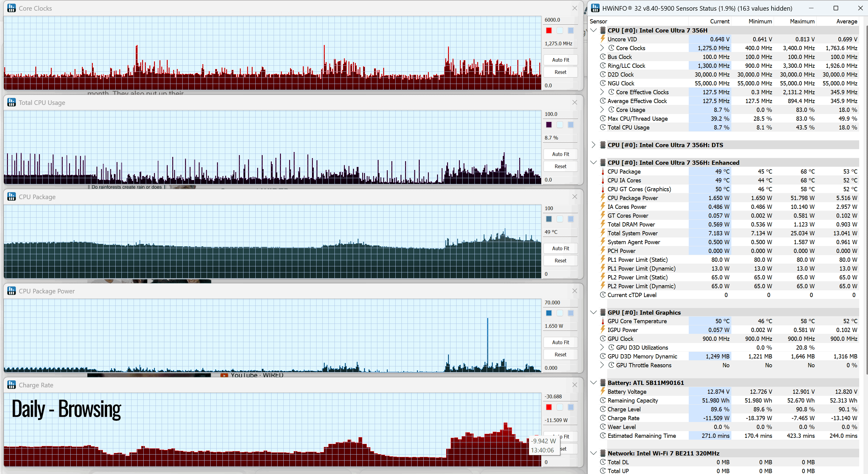Screen dimensions: 868x474
Task: Click the chip icon beside Battery ATL section
Action: pyautogui.click(x=603, y=383)
